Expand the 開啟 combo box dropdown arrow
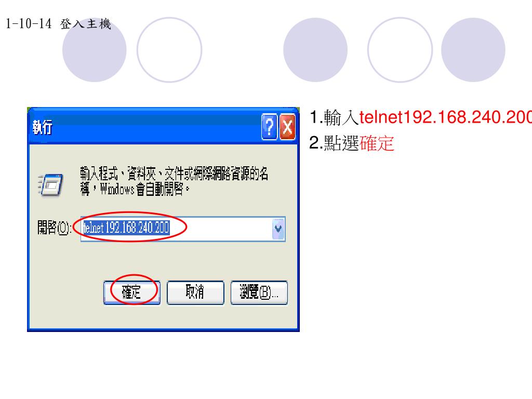 pos(278,229)
